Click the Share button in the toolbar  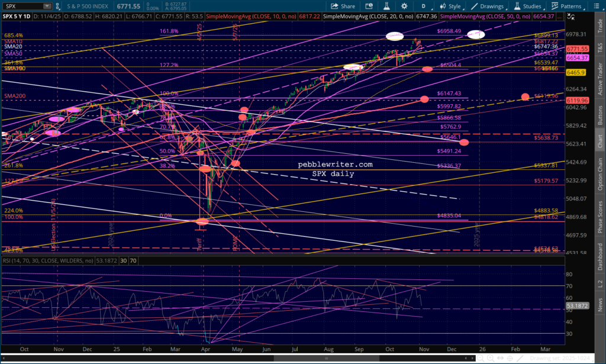click(343, 6)
